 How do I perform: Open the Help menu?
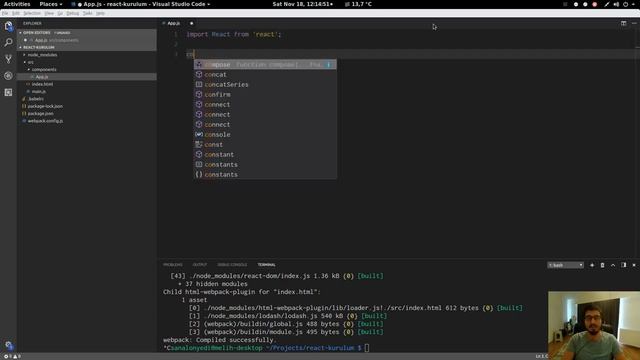pos(100,13)
